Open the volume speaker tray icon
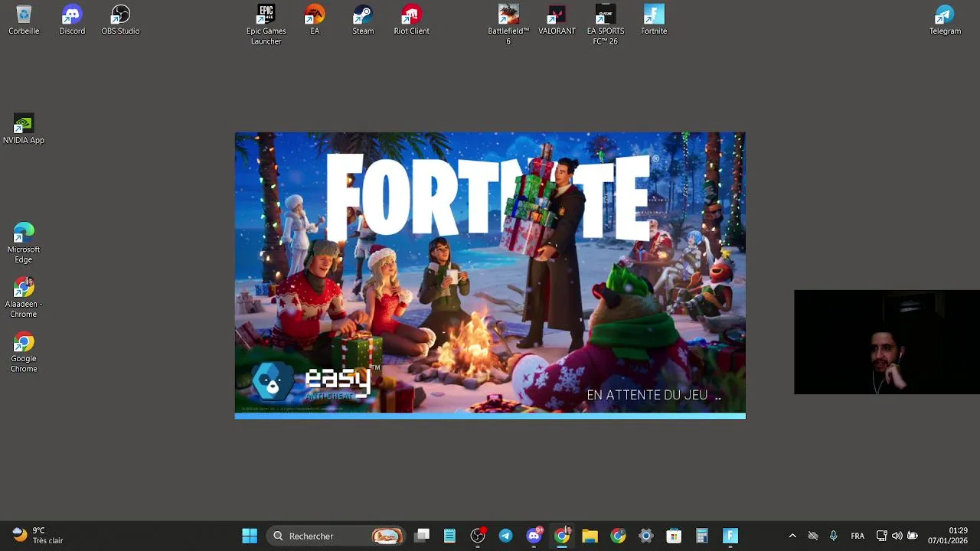 pyautogui.click(x=897, y=536)
